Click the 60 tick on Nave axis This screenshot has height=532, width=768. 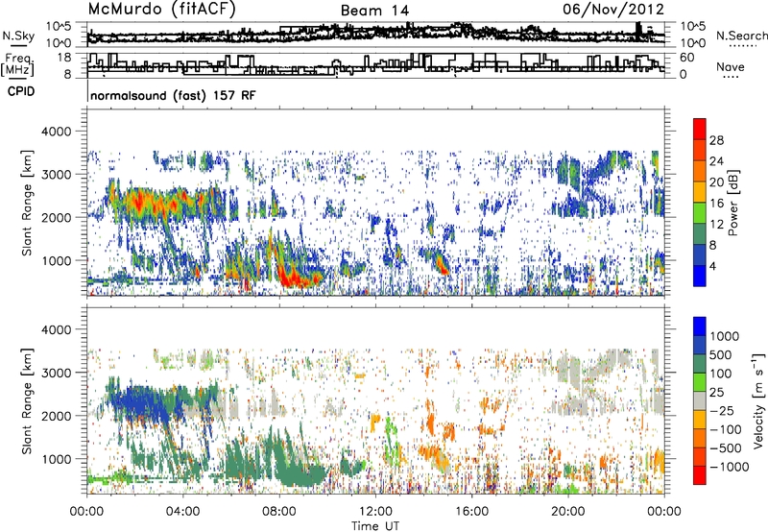pyautogui.click(x=686, y=58)
